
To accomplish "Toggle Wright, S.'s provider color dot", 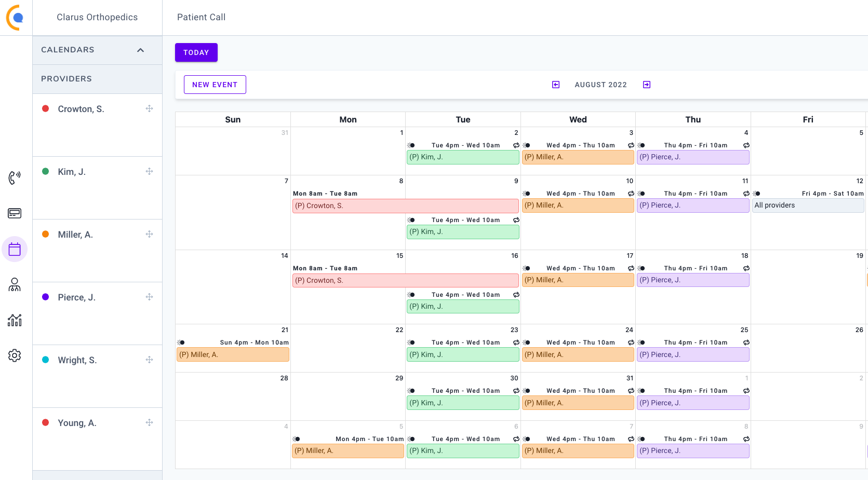I will (45, 360).
